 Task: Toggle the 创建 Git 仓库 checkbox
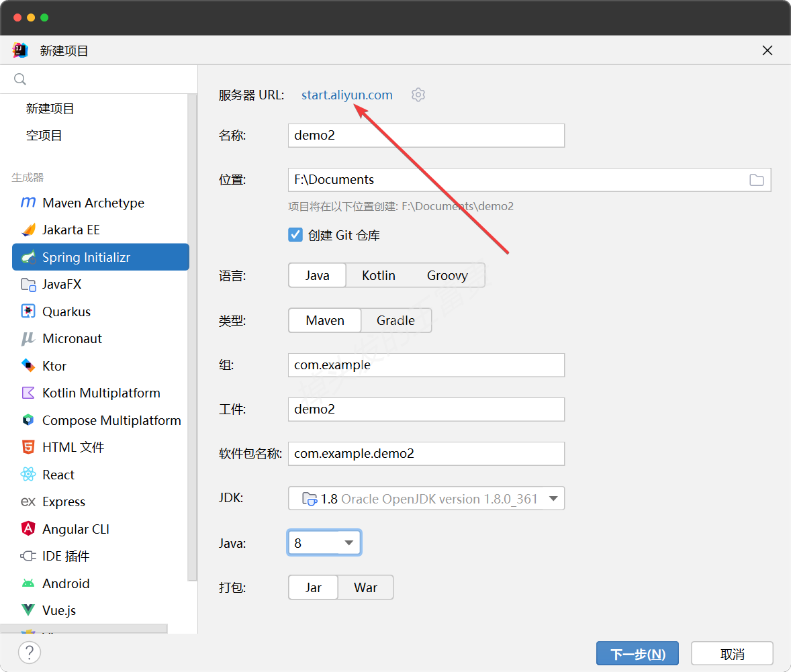[x=295, y=234]
